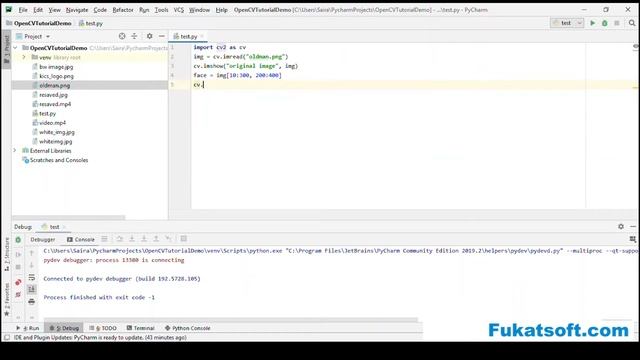Close the test.py editor tab
The width and height of the screenshot is (640, 360).
(x=202, y=36)
